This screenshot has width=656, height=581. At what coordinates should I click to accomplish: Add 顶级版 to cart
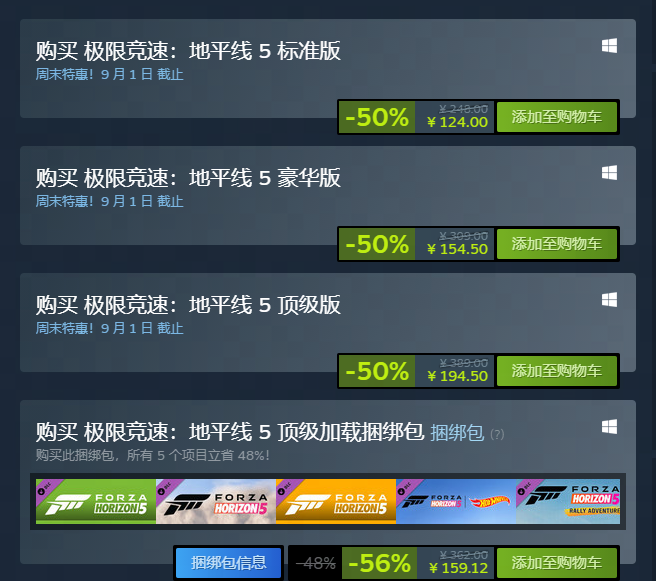coord(556,371)
